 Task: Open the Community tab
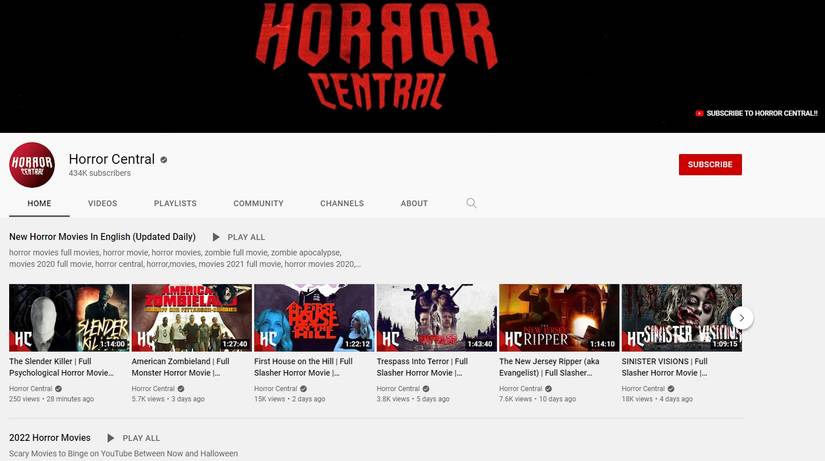pyautogui.click(x=258, y=203)
